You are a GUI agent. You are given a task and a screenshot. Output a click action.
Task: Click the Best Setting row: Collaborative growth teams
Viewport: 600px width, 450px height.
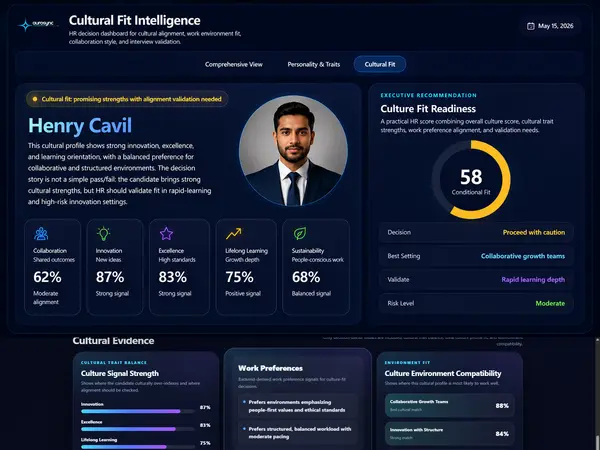coord(476,256)
